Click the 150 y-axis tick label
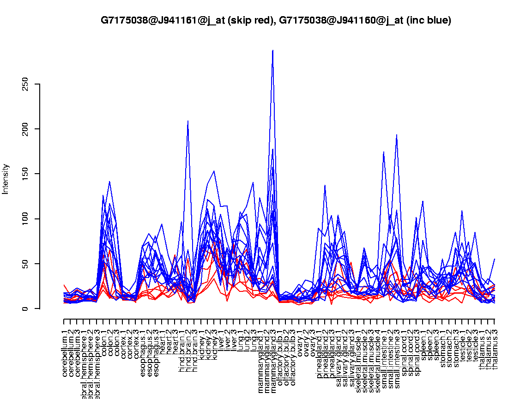Viewport: 532px width, 399px height. pos(26,174)
